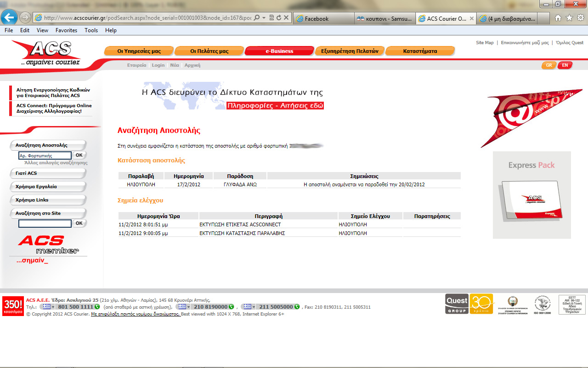This screenshot has height=368, width=588.
Task: Click the Χρήσιμα Εργαλεία sidebar button
Action: click(48, 187)
